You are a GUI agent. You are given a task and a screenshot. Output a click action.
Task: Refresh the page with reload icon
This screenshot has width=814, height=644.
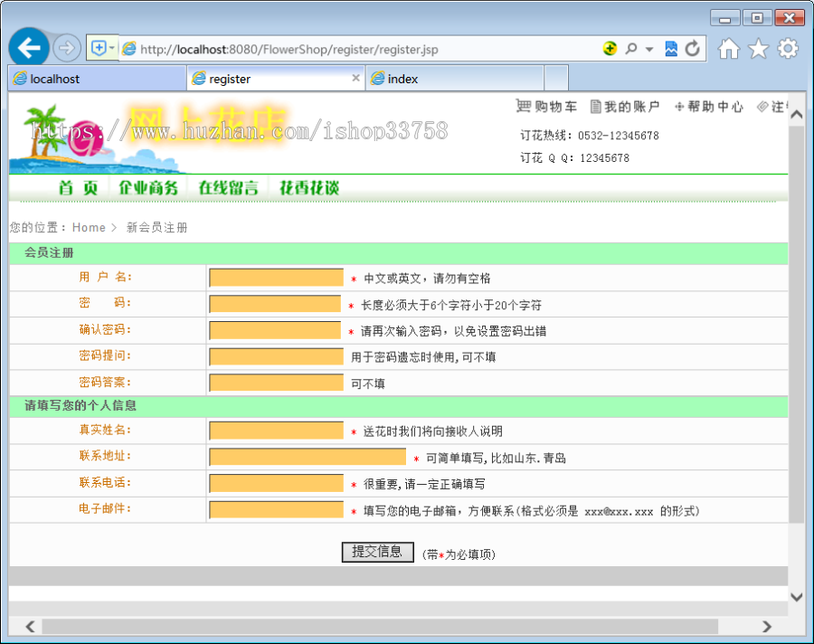691,49
